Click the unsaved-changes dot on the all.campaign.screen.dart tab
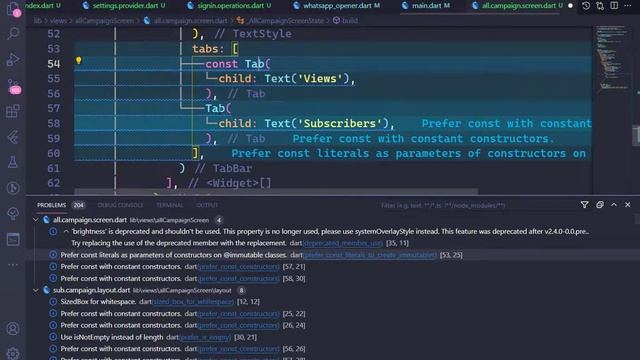640x360 pixels. (571, 6)
